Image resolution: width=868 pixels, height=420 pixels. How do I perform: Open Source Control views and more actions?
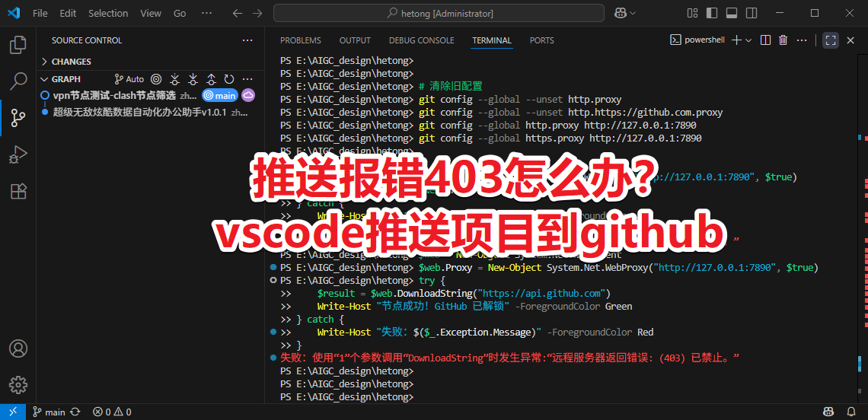coord(247,40)
